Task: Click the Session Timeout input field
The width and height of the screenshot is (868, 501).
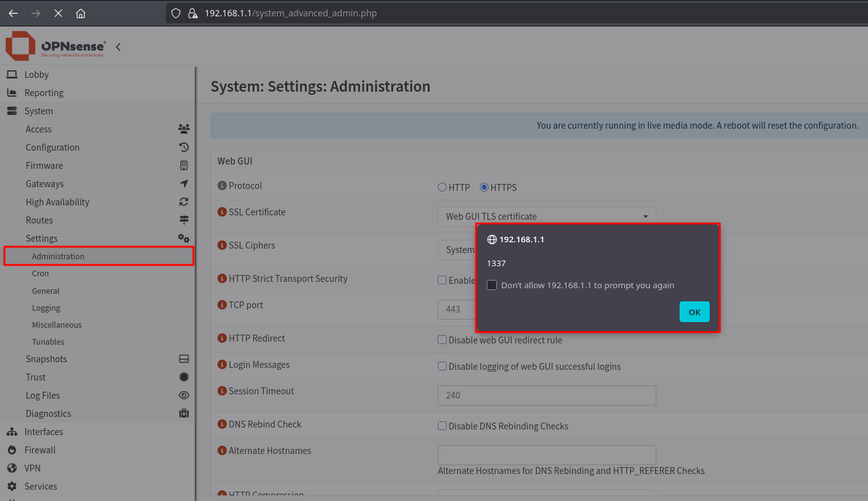Action: pos(546,396)
